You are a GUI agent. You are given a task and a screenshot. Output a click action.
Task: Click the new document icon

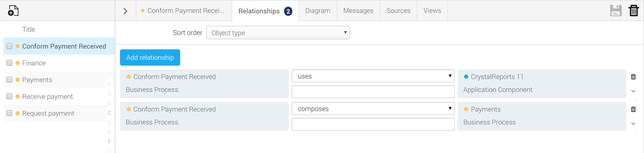click(13, 11)
